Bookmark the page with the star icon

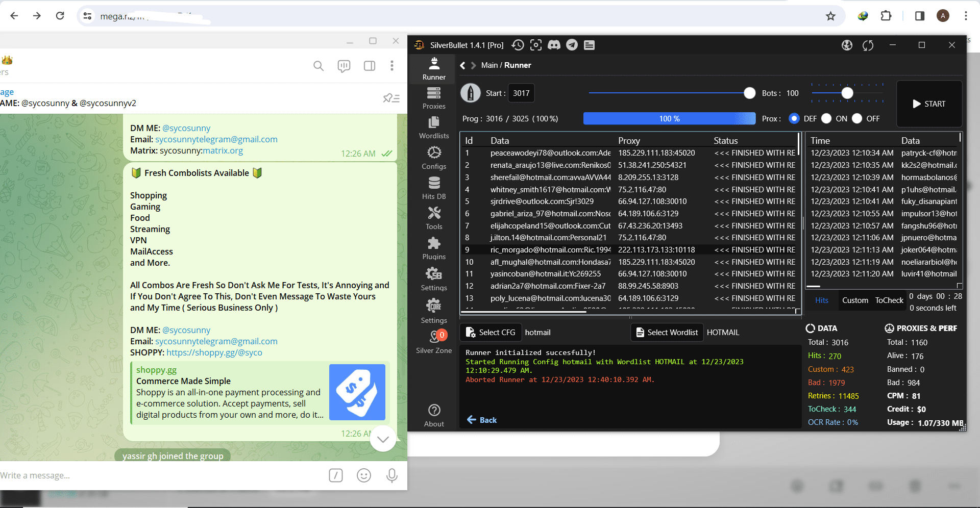coord(831,16)
